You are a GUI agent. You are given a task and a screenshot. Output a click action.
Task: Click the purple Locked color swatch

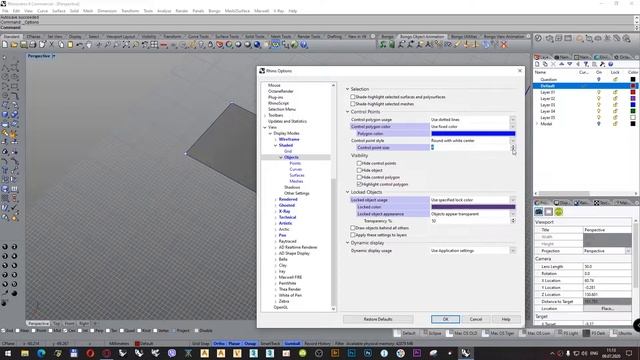[x=473, y=207]
